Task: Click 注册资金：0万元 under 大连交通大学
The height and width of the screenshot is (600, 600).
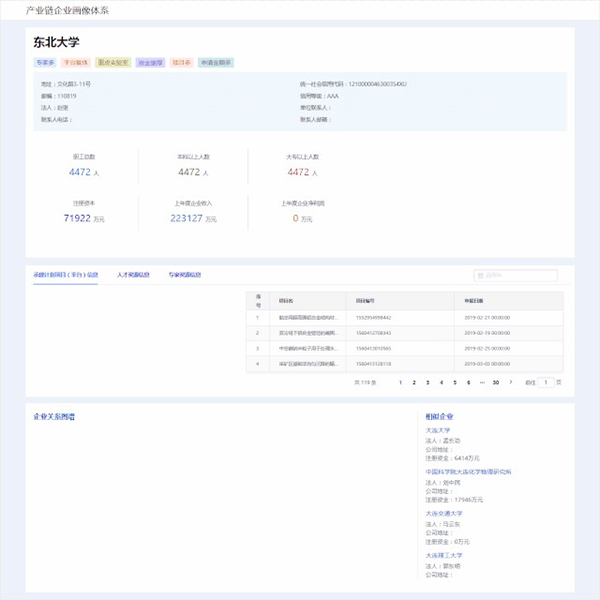Action: 447,541
